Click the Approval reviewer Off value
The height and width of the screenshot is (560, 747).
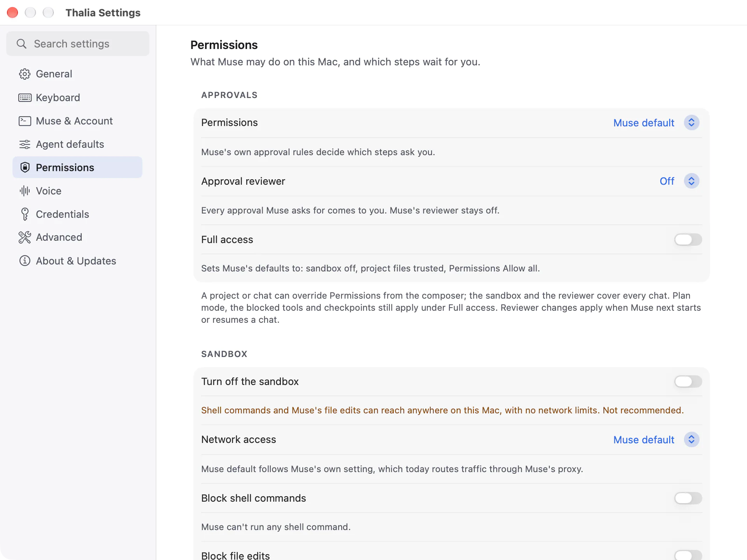tap(667, 181)
